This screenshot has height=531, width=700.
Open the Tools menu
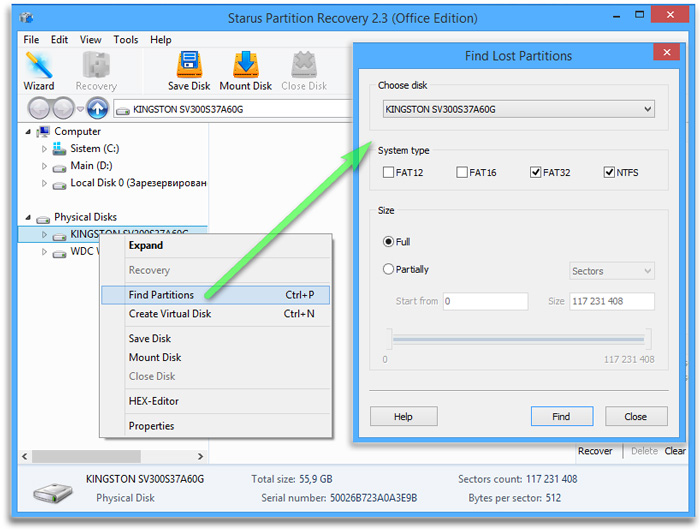(126, 40)
